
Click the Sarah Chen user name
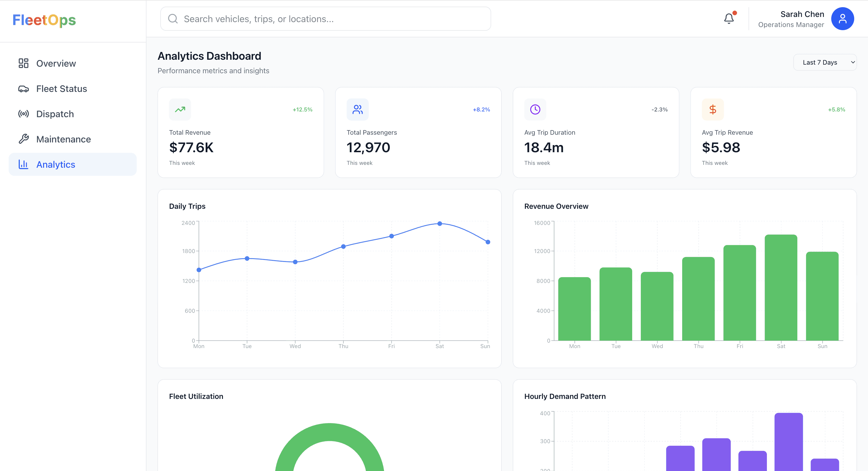[802, 14]
